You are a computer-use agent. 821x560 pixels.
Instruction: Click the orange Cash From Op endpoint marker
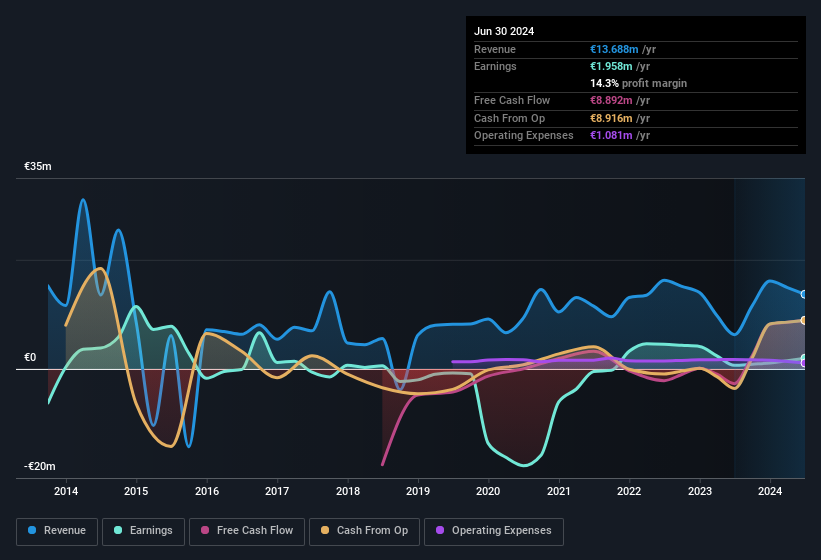click(804, 320)
